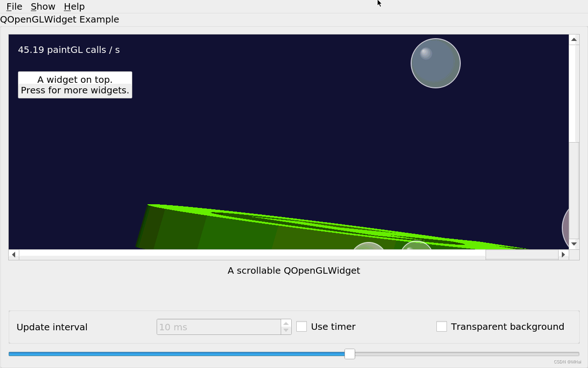The image size is (588, 368).
Task: Click the bottom slider handle
Action: (x=350, y=354)
